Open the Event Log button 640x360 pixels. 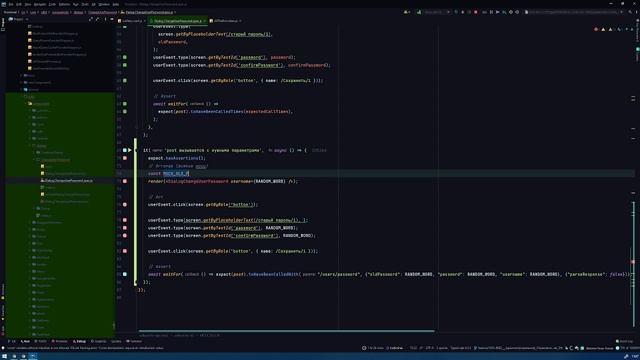tap(624, 341)
